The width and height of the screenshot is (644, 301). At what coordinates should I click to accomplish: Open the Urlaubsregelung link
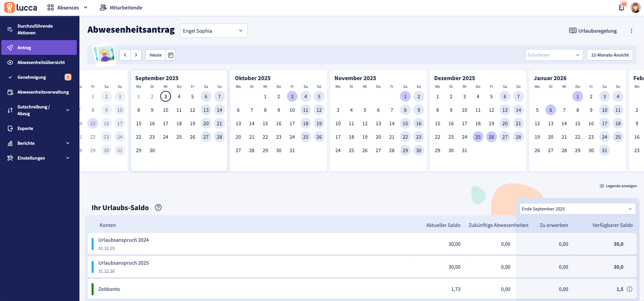point(593,31)
